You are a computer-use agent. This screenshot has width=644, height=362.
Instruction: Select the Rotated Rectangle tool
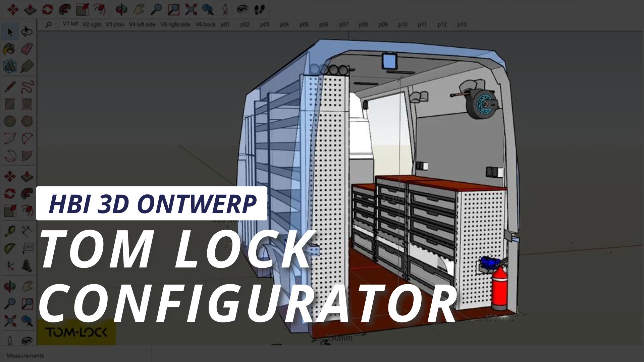(x=27, y=104)
